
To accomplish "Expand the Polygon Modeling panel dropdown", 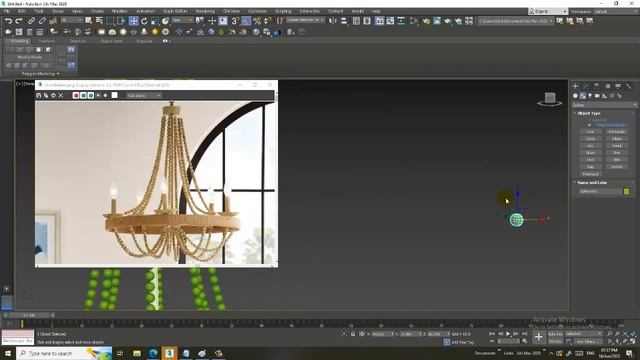I will (40, 74).
